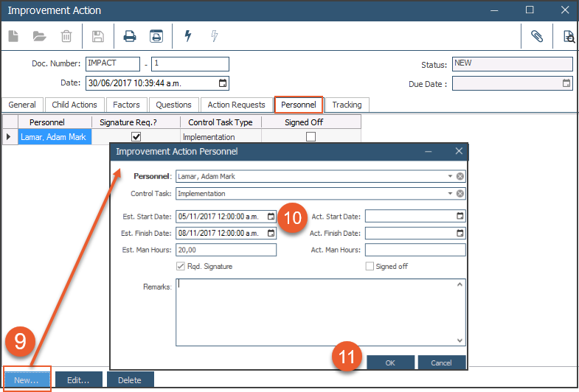Open the Est. Start Date calendar icon
Viewport: 579px width, 392px height.
click(x=271, y=217)
